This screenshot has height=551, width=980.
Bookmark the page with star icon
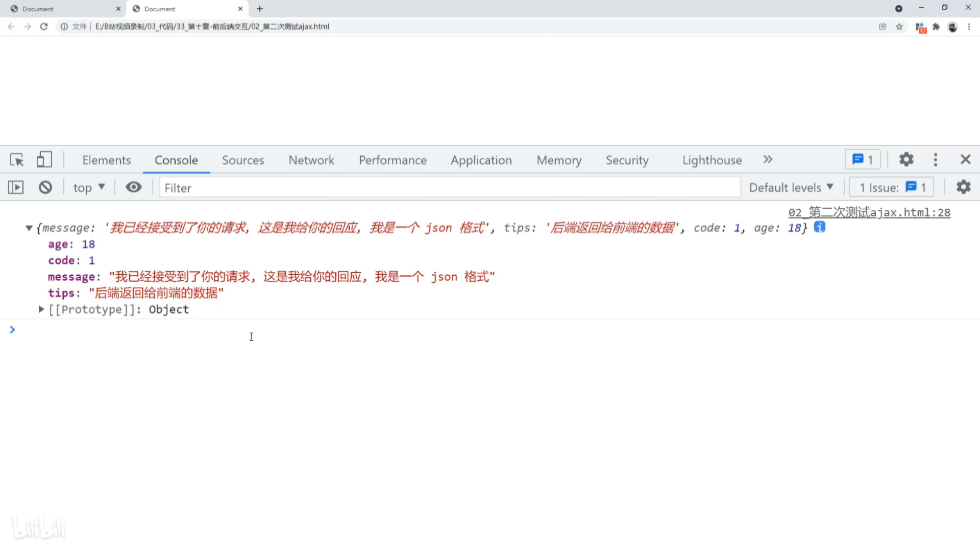click(x=899, y=27)
